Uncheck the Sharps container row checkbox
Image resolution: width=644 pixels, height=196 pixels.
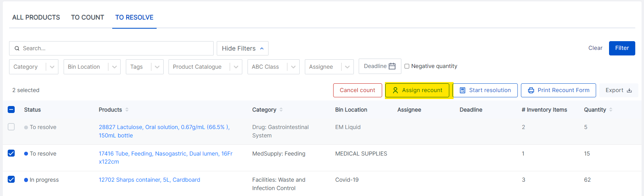tap(11, 180)
